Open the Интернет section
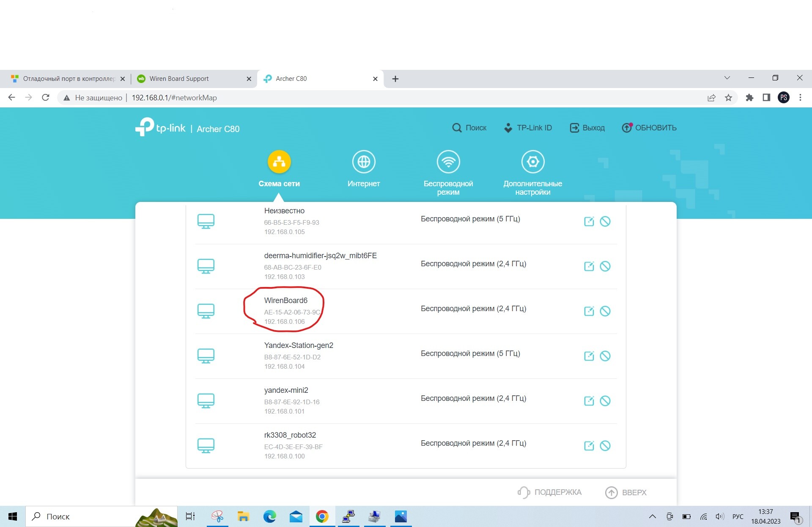Viewport: 812px width, 527px height. tap(364, 169)
